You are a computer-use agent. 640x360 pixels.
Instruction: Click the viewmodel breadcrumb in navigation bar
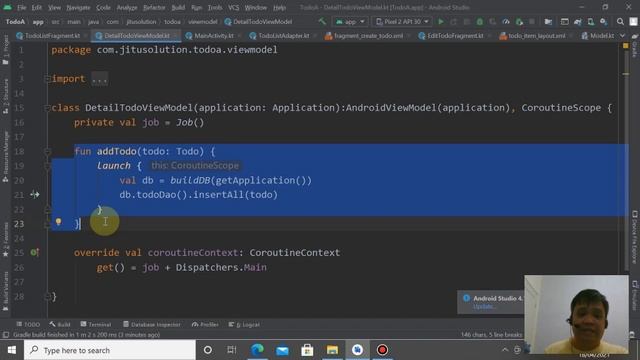(x=203, y=22)
